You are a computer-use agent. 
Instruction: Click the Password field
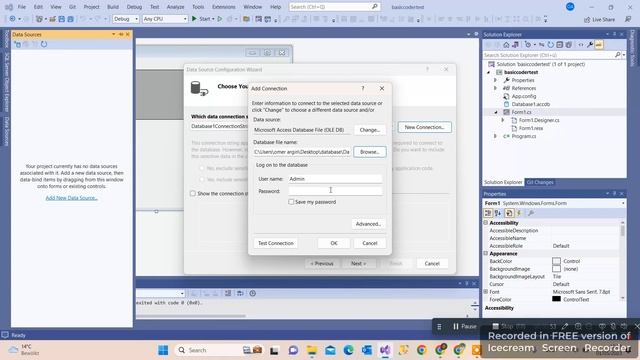335,191
